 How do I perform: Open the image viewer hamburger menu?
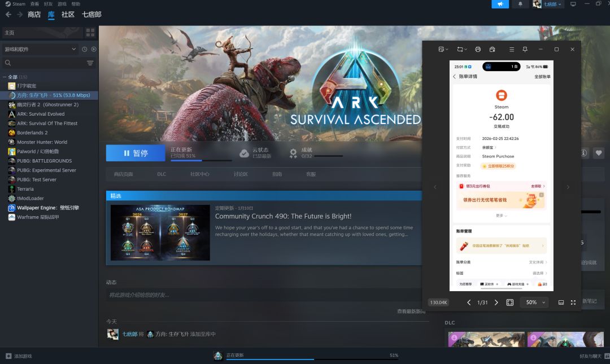click(x=512, y=50)
